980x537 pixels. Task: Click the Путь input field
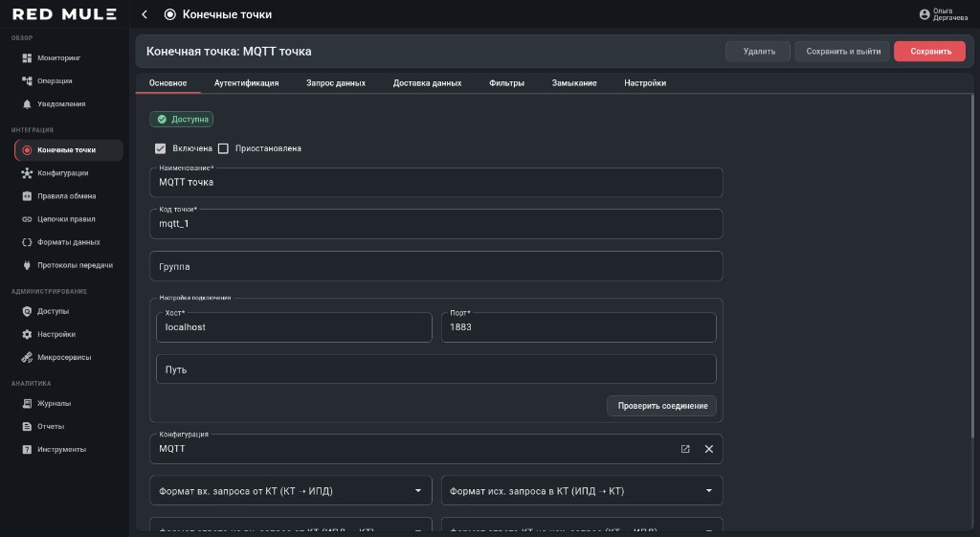[436, 369]
